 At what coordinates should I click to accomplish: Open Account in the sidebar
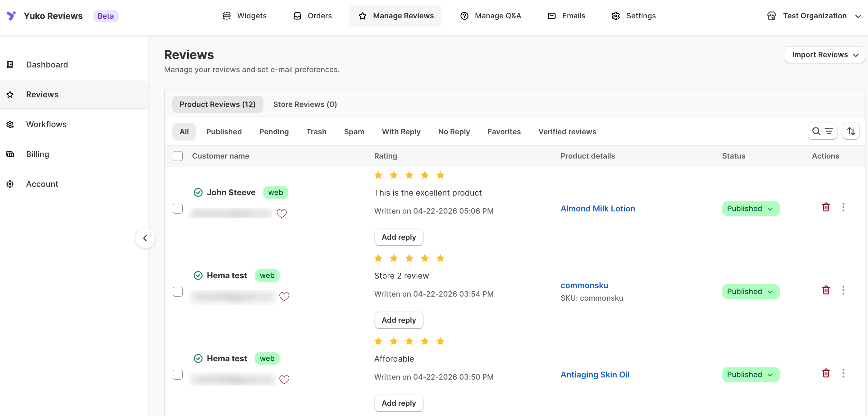74,184
